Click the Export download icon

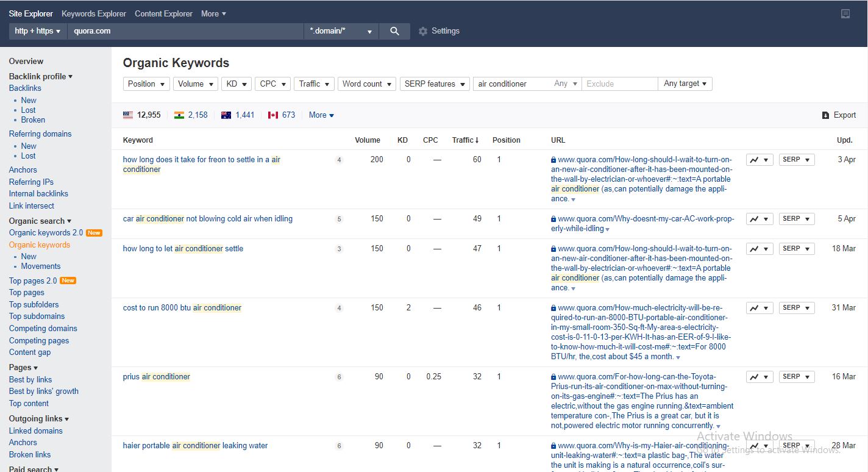click(825, 115)
